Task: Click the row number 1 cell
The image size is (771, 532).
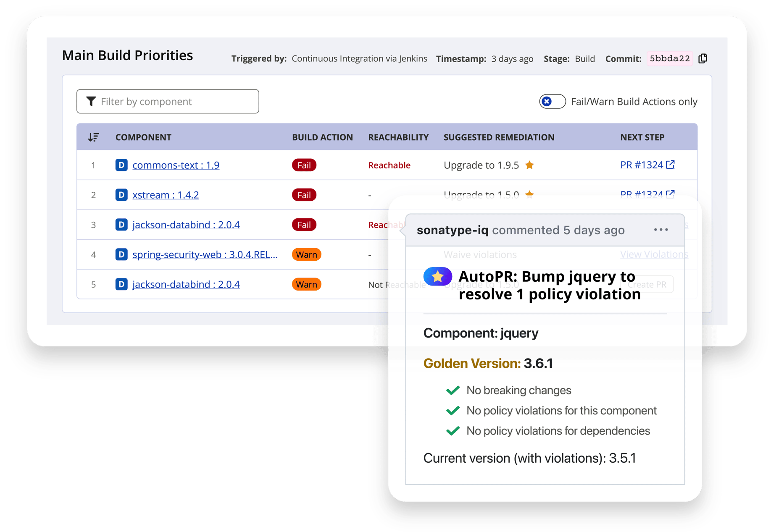Action: [93, 165]
